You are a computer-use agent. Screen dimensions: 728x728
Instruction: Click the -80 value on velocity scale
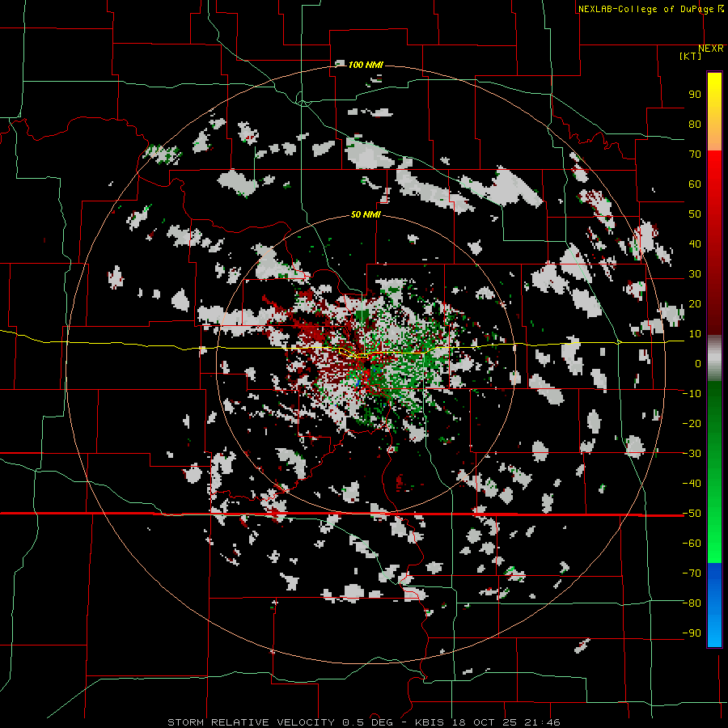click(x=692, y=603)
